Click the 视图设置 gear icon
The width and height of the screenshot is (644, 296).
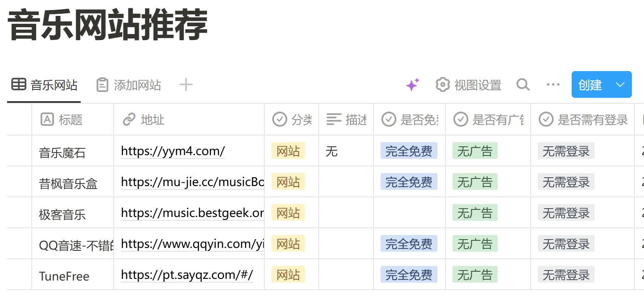(x=442, y=85)
